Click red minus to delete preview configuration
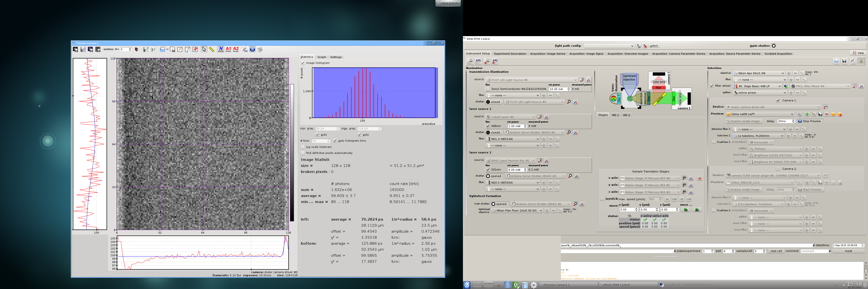Screen dimensions: 868x289 pos(827,114)
